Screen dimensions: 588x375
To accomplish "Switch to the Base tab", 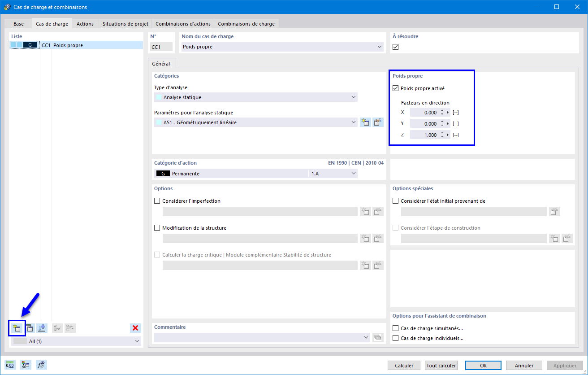I will tap(18, 24).
